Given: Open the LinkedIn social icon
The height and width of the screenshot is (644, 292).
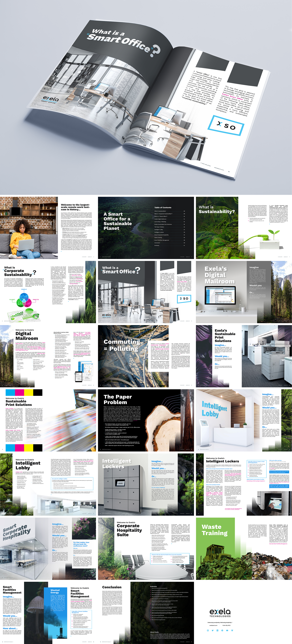Looking at the screenshot, I should (x=217, y=630).
